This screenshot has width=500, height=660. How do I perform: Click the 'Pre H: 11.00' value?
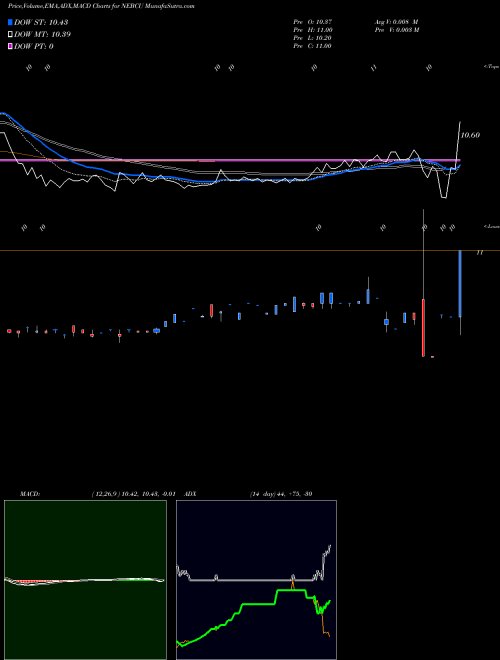coord(313,30)
